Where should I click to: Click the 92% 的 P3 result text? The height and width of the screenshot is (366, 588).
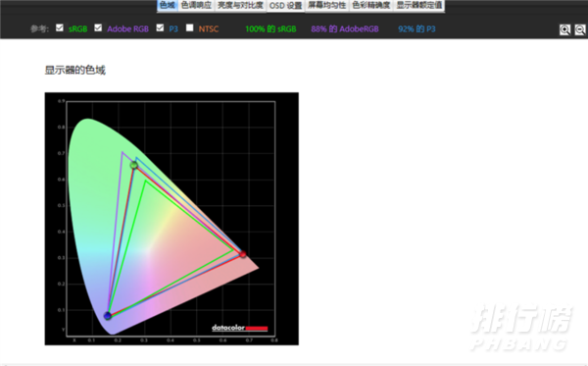(x=416, y=28)
